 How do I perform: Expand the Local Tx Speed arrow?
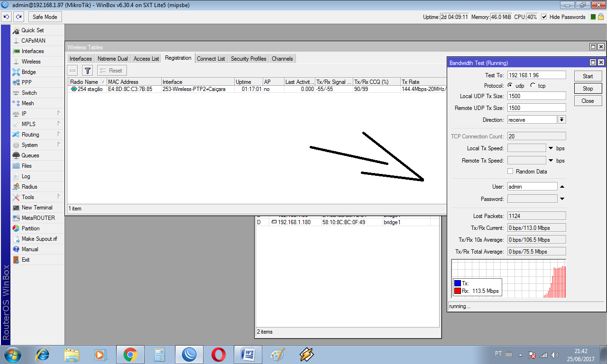[551, 148]
